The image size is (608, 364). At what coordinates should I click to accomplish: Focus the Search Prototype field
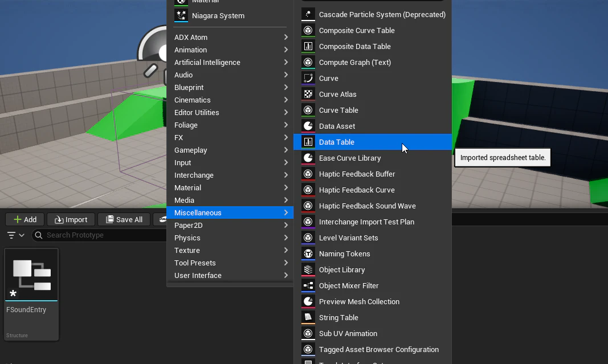100,235
